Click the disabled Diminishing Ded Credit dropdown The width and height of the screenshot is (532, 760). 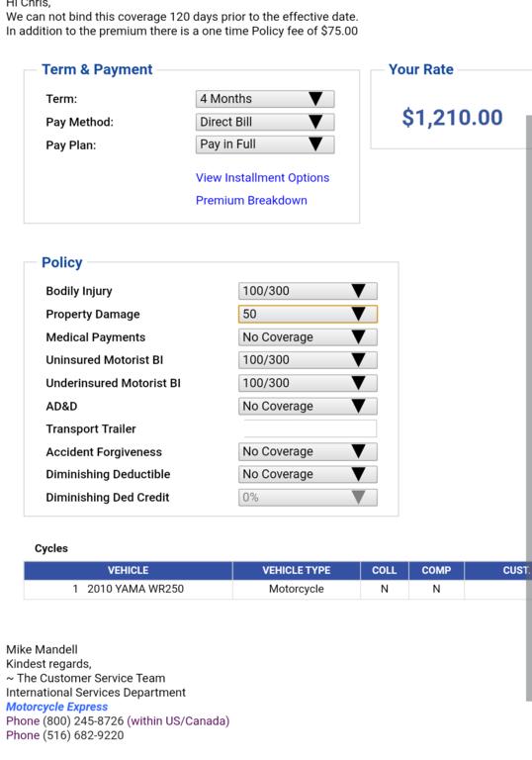coord(308,498)
